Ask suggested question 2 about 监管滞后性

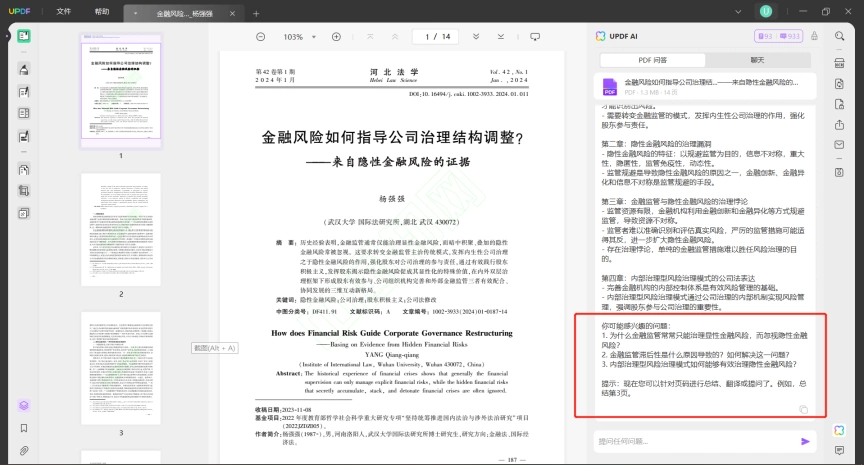point(695,355)
